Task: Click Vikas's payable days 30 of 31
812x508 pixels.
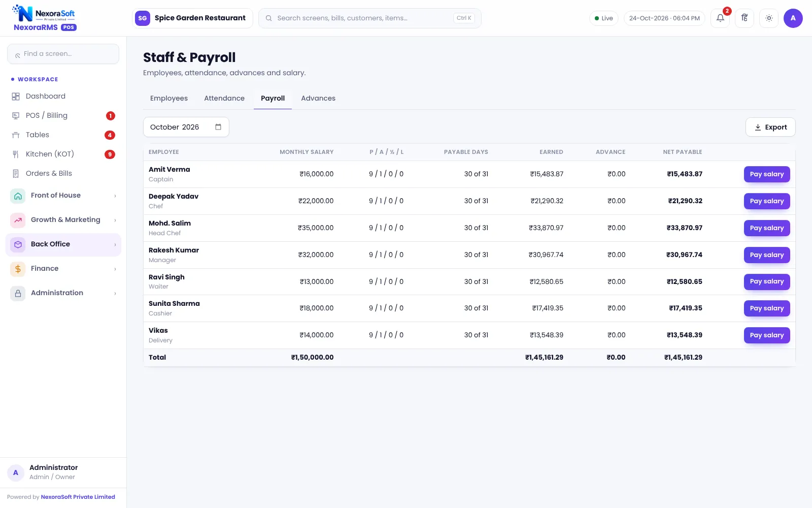Action: 476,335
